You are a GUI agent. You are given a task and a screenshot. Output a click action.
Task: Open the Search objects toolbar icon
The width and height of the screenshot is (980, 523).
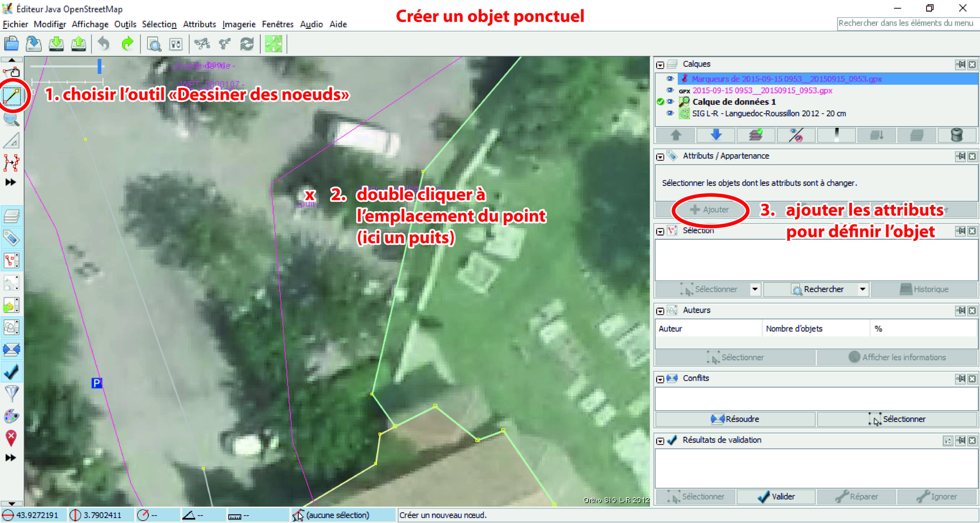click(x=154, y=44)
